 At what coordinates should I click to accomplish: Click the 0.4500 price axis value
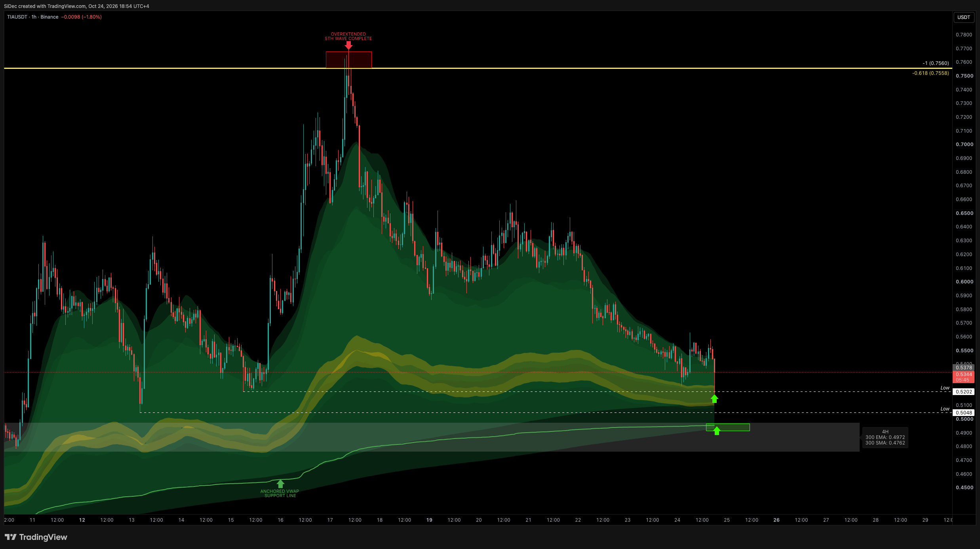(x=964, y=488)
